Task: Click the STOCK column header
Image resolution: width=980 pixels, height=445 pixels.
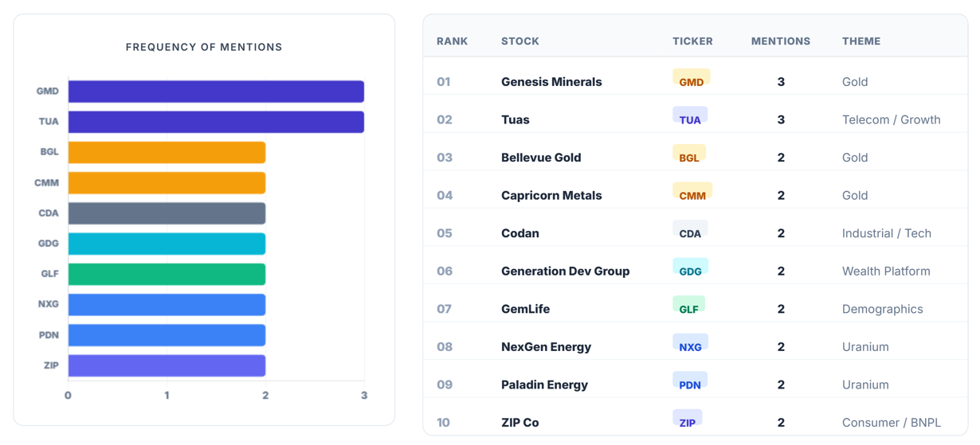Action: click(x=520, y=41)
